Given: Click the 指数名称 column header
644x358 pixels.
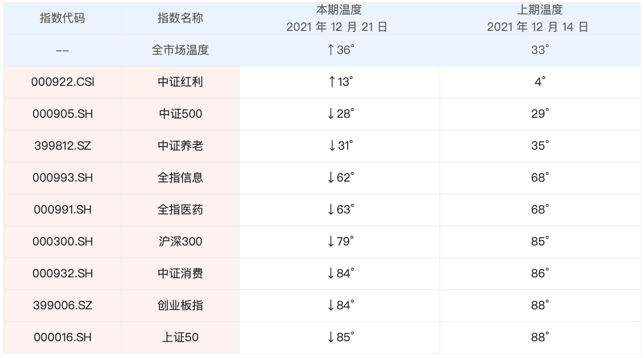Looking at the screenshot, I should point(180,18).
